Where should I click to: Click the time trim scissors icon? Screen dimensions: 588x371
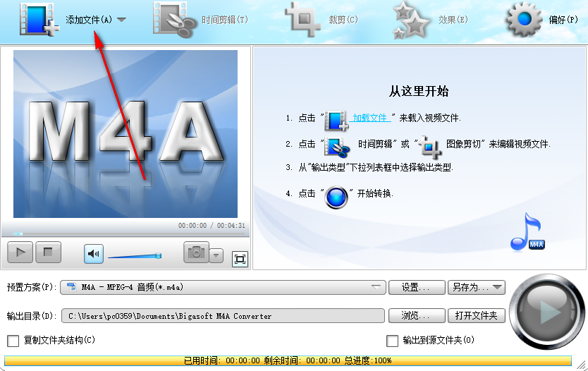tap(174, 20)
